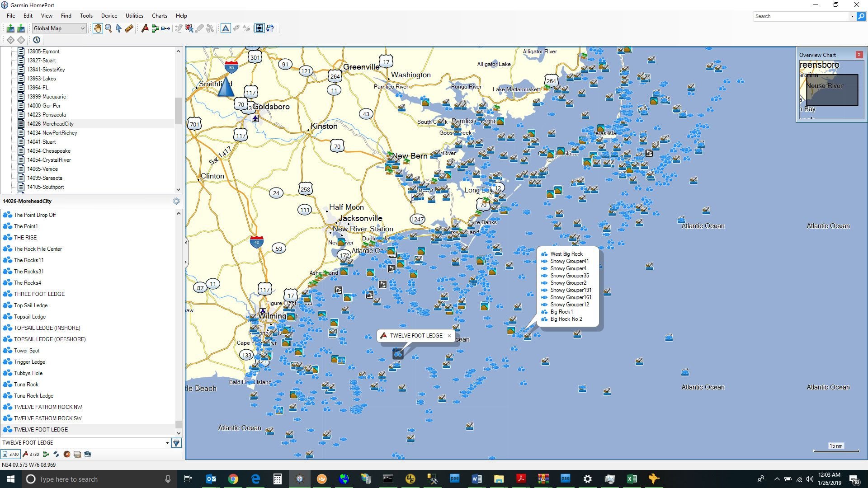
Task: Select the Hand pan tool
Action: (98, 28)
